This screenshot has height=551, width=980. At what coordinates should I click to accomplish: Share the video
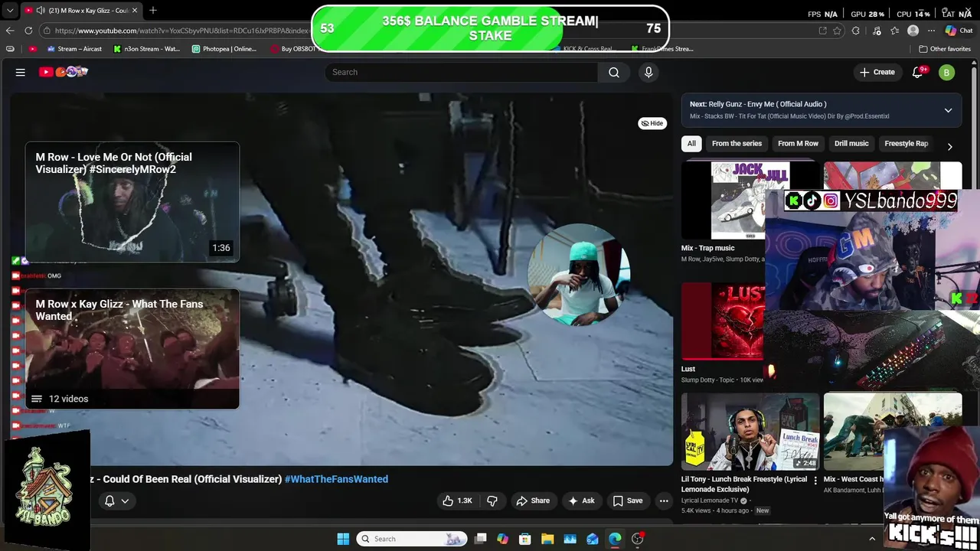coord(533,500)
